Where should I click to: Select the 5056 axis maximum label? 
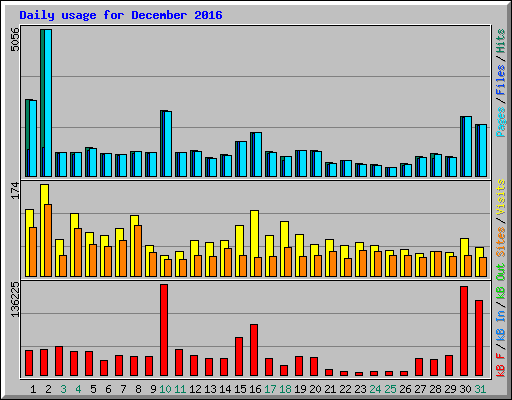click(x=15, y=39)
